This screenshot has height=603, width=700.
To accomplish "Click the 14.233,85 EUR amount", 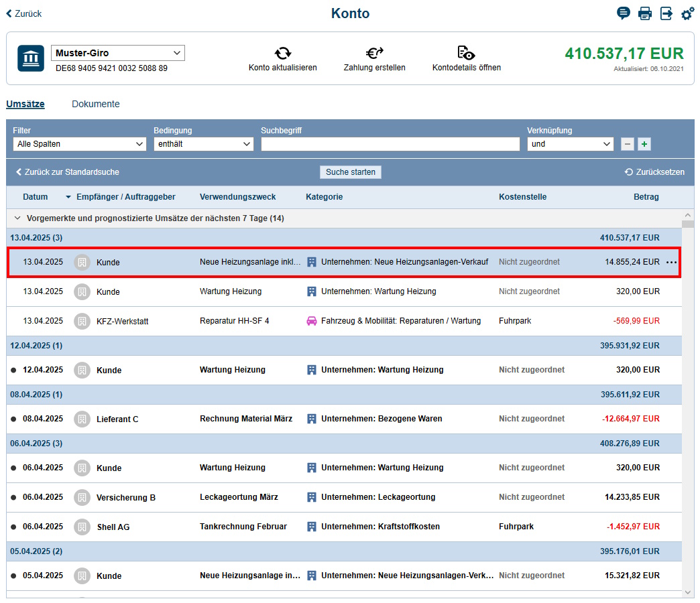I will pos(632,497).
